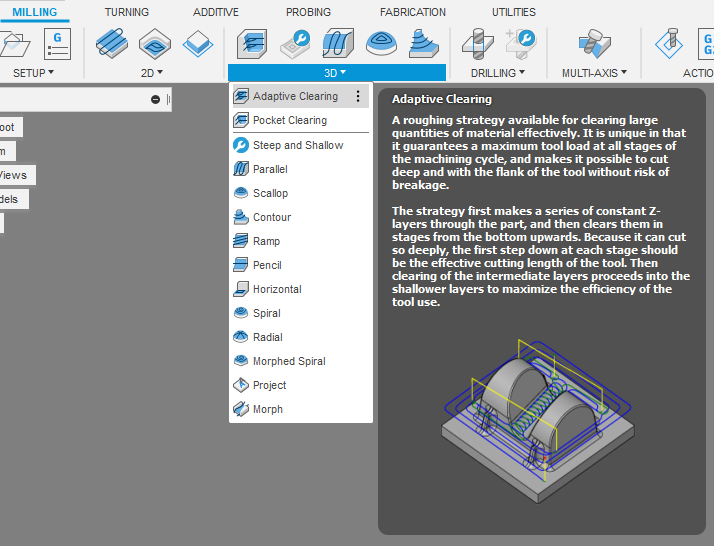Open the DRILLING dropdown
The image size is (714, 546).
(x=498, y=73)
